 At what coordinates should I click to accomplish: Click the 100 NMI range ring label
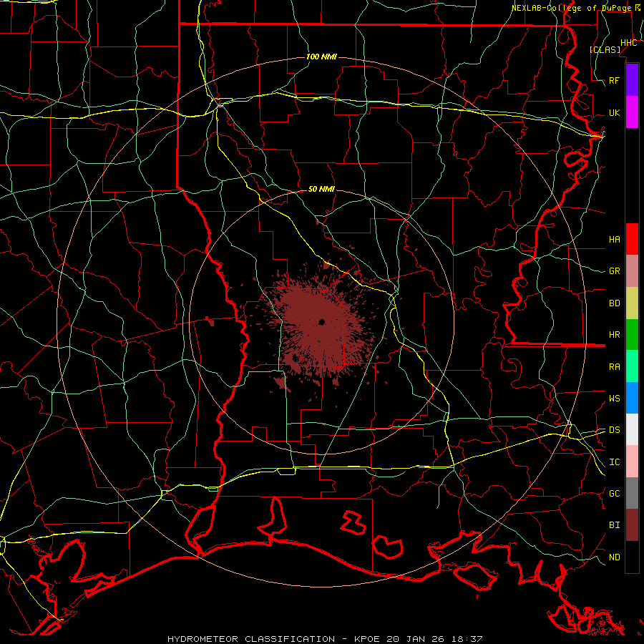(x=321, y=57)
